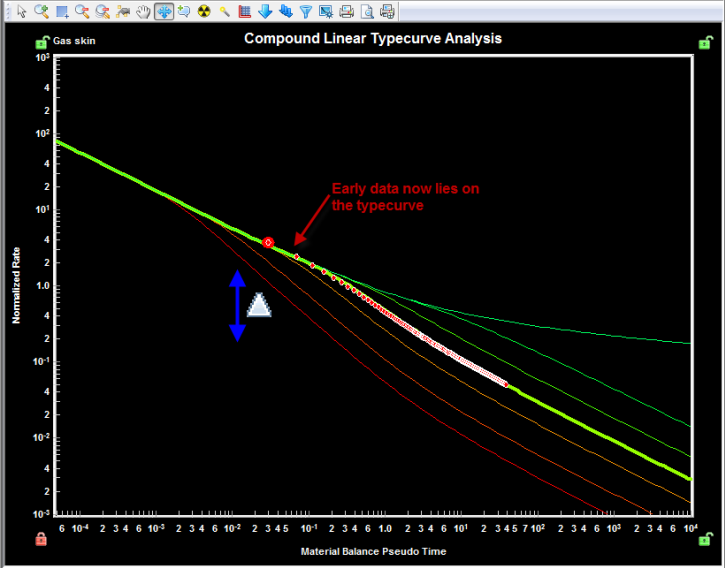Screen dimensions: 725x568
Task: Toggle the green lock beside Gas skin
Action: (42, 43)
